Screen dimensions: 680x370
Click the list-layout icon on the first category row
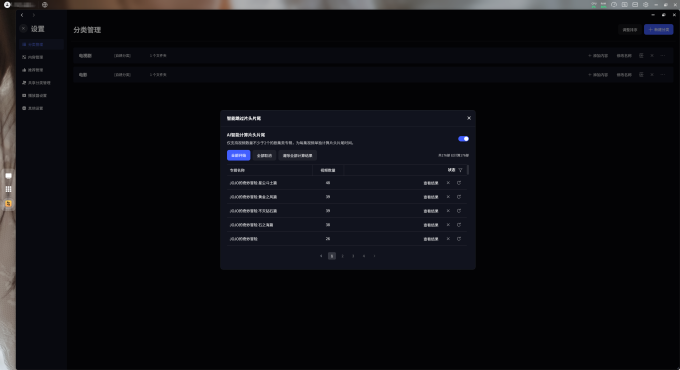click(641, 56)
